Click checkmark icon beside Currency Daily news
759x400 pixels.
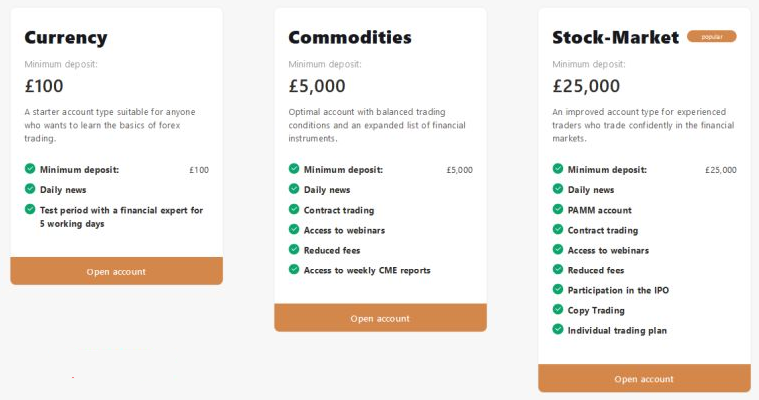pos(30,189)
